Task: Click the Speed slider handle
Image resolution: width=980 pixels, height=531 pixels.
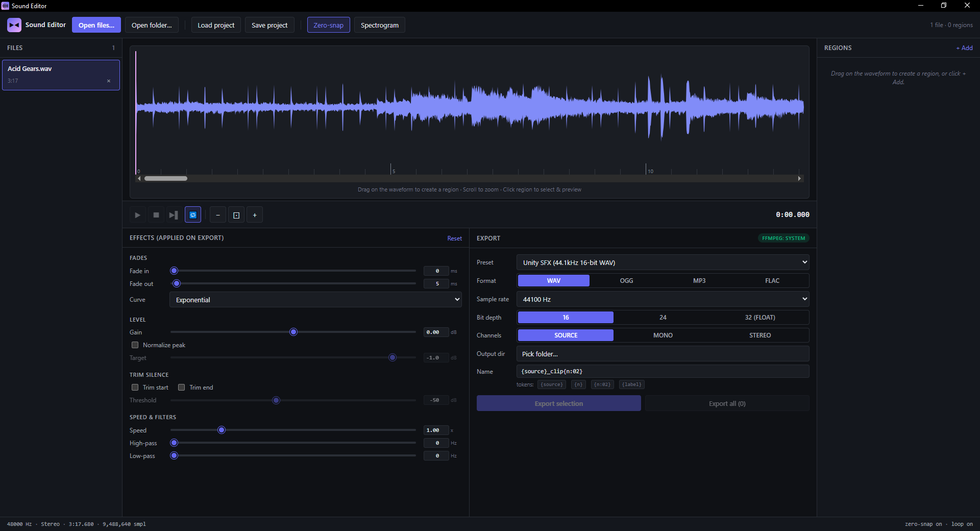Action: click(222, 430)
